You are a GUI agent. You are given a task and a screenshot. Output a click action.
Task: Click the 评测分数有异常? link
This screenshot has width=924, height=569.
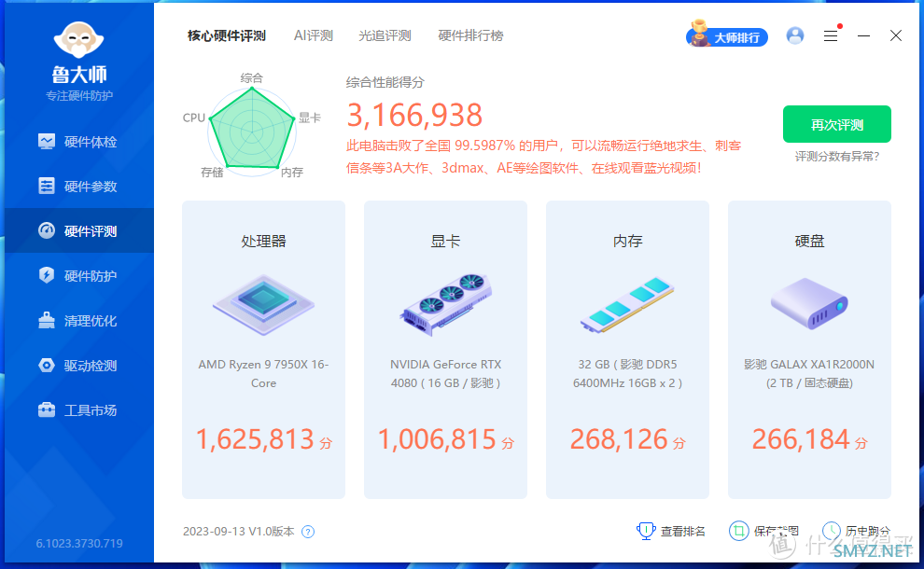click(x=837, y=157)
